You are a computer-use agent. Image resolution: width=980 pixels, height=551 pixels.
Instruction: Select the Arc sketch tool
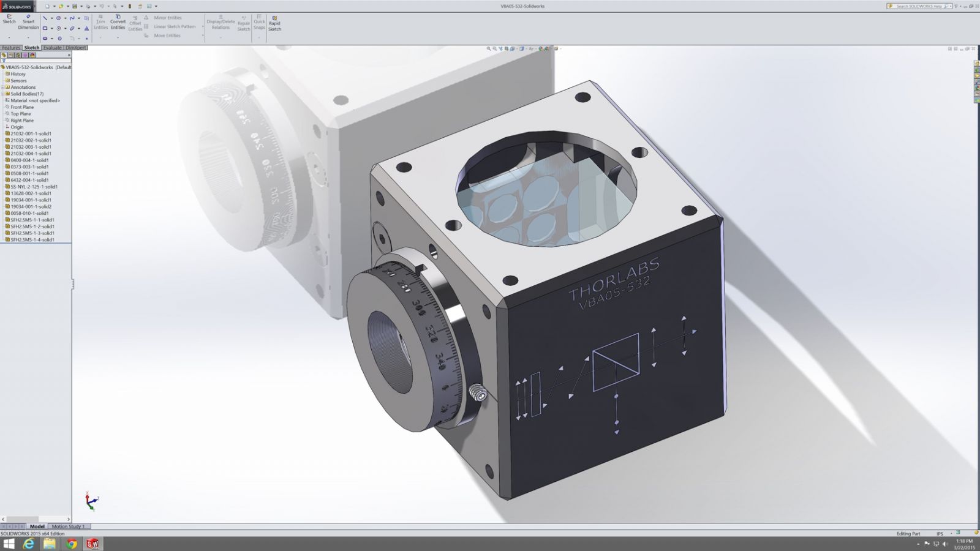tap(59, 28)
